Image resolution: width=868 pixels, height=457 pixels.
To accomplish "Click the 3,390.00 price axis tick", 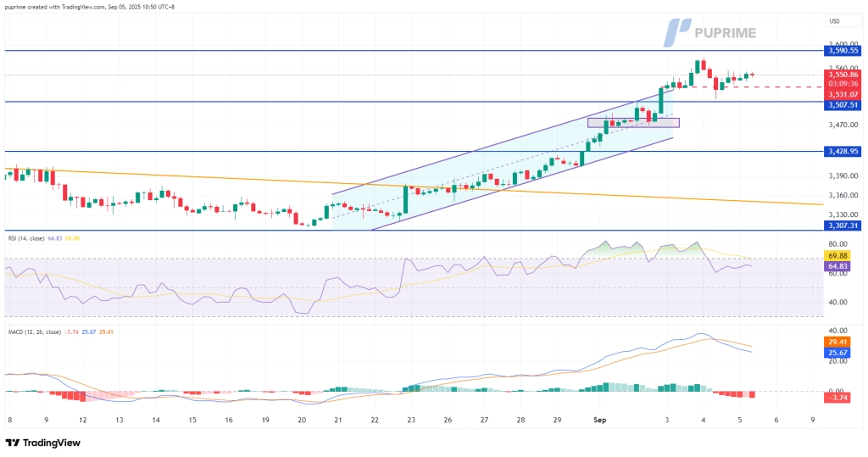I will (843, 176).
